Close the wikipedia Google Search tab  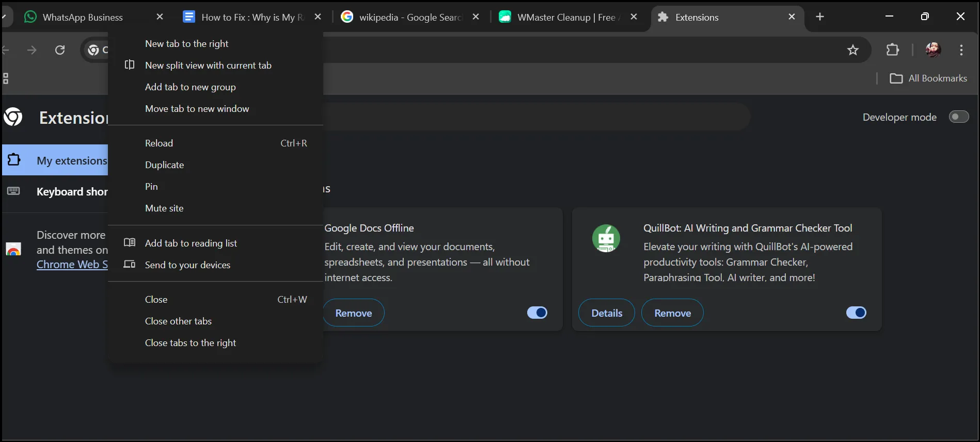click(476, 17)
